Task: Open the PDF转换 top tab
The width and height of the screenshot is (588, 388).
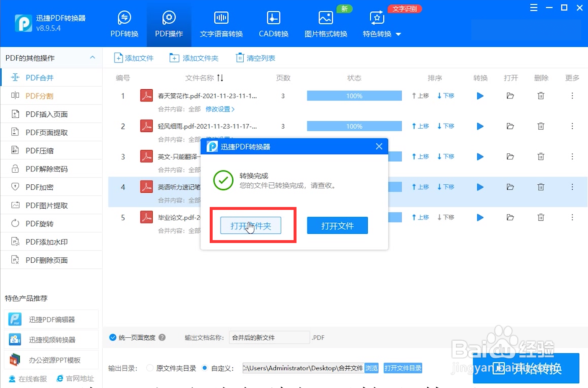Action: tap(125, 24)
